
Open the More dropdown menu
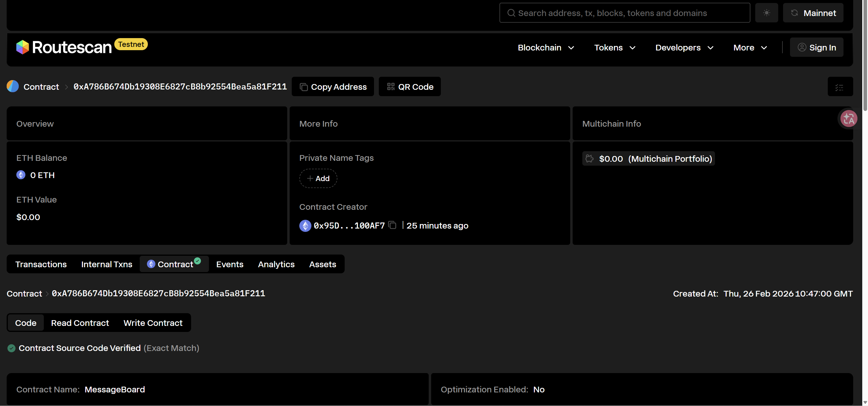(x=750, y=47)
